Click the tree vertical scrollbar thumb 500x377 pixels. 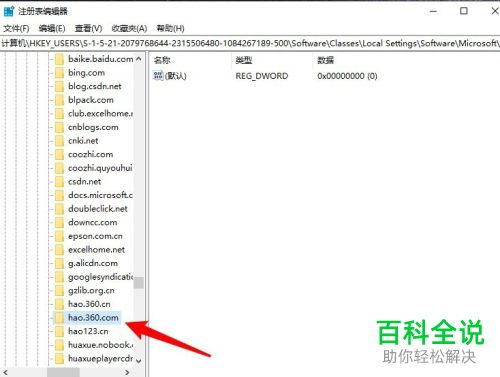pos(139,283)
